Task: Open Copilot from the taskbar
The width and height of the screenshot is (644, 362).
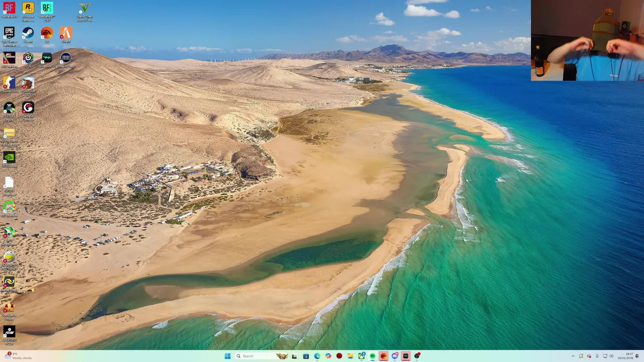Action: click(x=328, y=356)
